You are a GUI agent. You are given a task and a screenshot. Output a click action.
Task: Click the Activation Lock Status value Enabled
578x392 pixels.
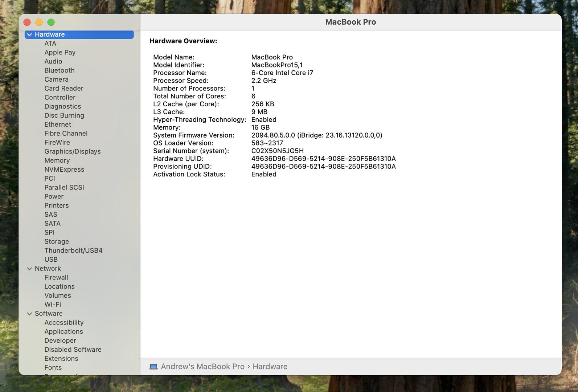(264, 174)
